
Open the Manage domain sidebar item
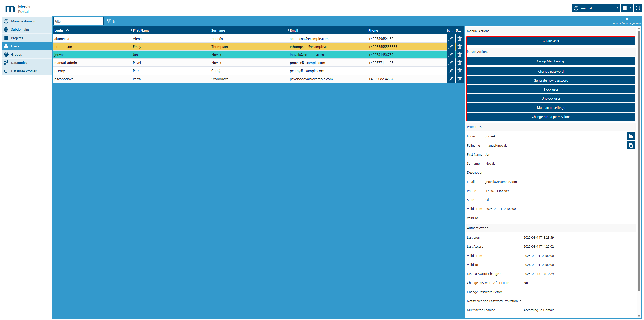[27, 21]
